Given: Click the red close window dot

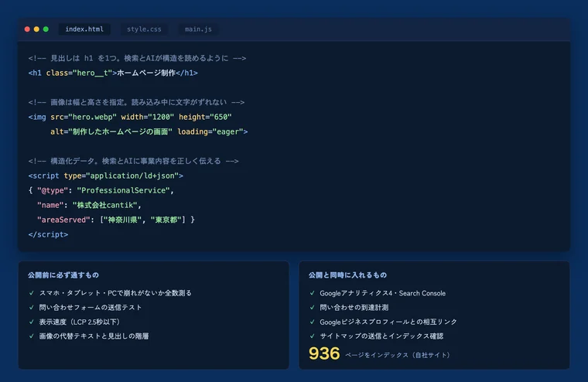Looking at the screenshot, I should point(27,29).
